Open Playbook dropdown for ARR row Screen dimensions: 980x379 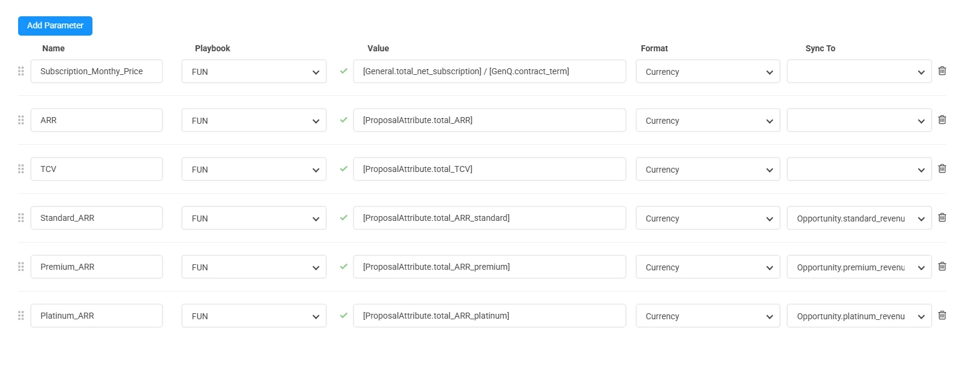(x=254, y=120)
